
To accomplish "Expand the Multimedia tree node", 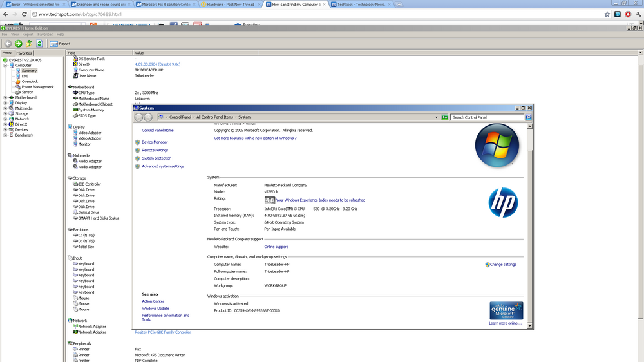I will pos(5,108).
